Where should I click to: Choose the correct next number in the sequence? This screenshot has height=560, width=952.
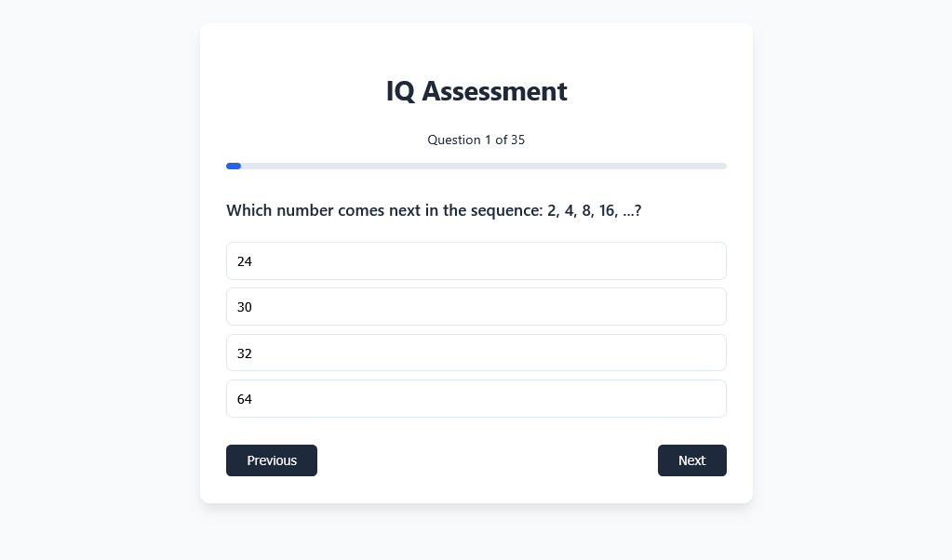[x=476, y=353]
